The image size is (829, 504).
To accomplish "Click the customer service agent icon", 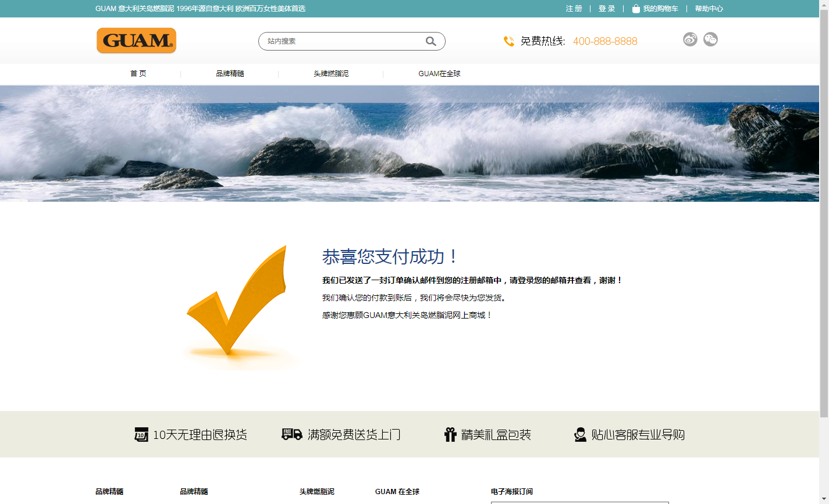I will (x=580, y=434).
